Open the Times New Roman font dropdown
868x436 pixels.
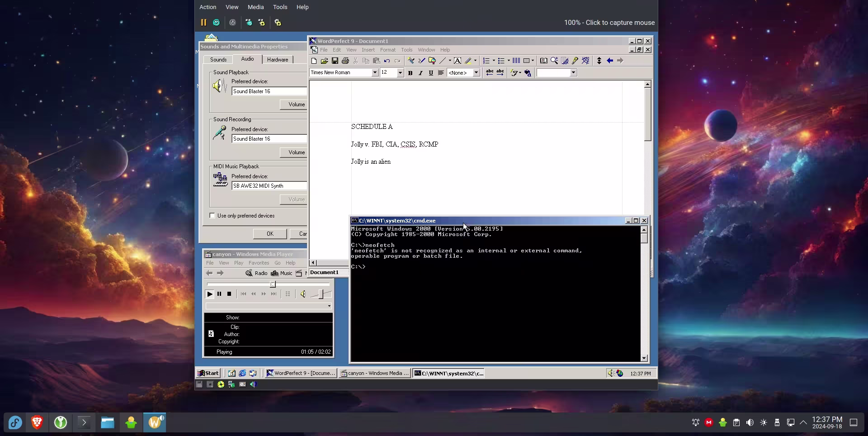tap(375, 73)
